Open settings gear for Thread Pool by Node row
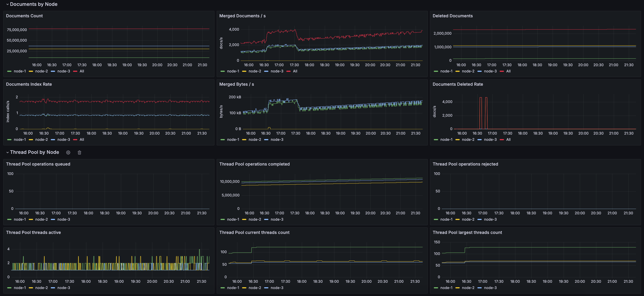Viewport: 644px width, 296px height. coord(68,152)
